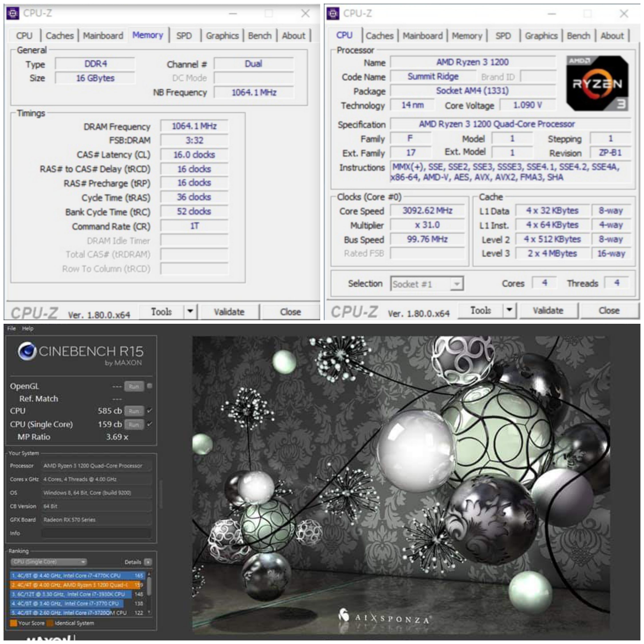Click the Details arrow icon in the Ranking panel

[x=148, y=562]
